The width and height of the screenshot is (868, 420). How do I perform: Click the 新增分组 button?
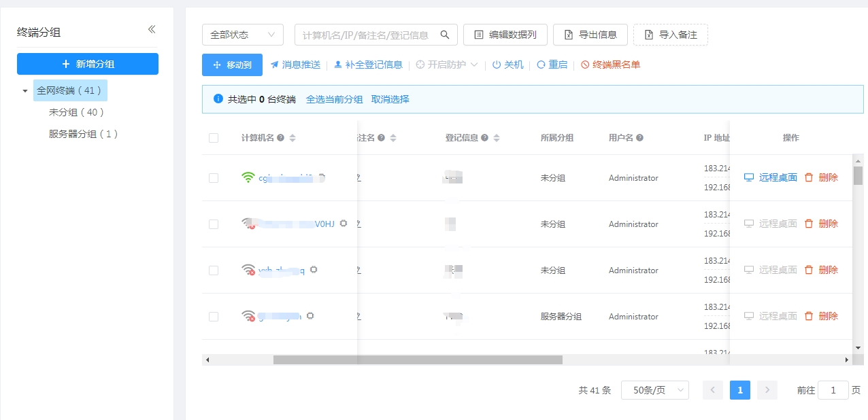(x=88, y=64)
